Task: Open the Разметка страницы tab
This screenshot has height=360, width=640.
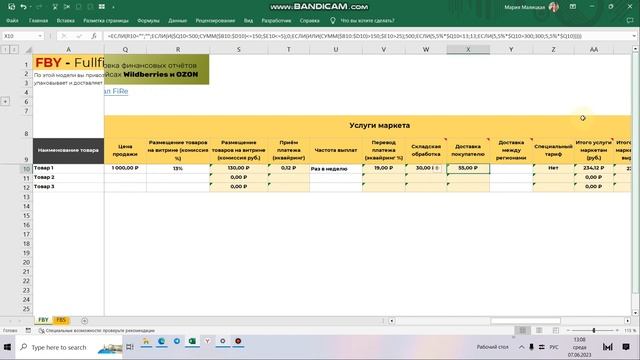Action: click(106, 20)
